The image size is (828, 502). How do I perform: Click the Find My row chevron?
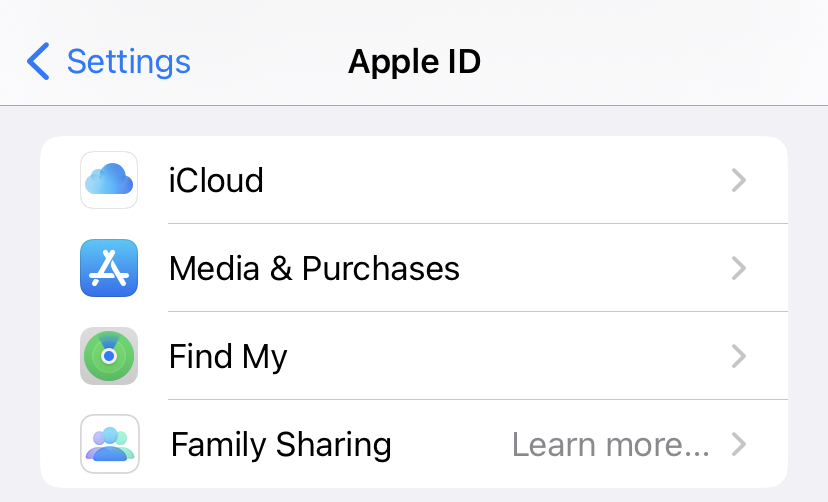click(739, 356)
